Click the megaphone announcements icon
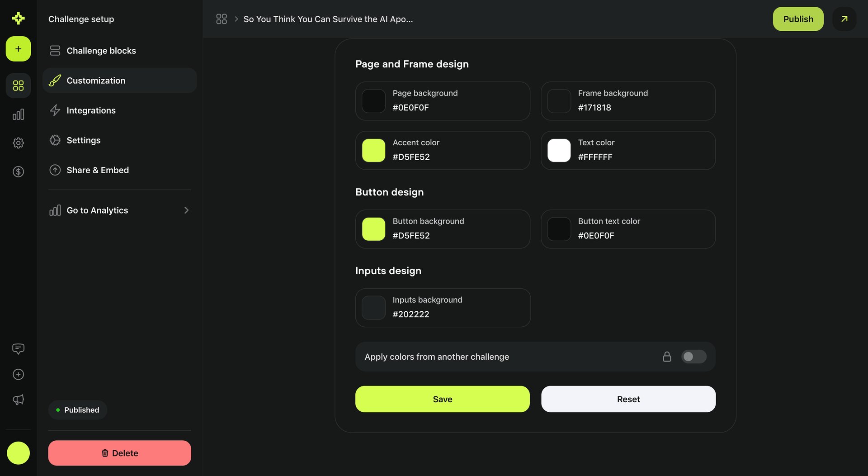The image size is (868, 476). point(18,400)
